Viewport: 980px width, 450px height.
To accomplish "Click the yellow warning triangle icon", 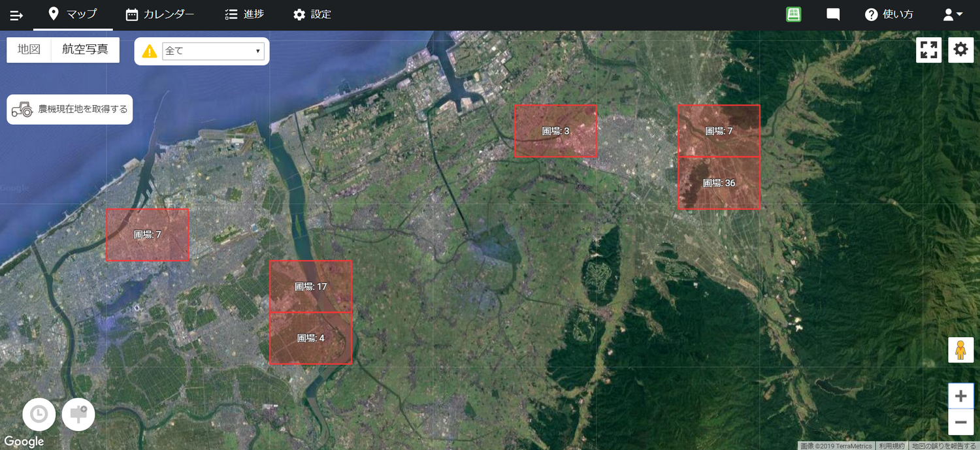I will 150,50.
